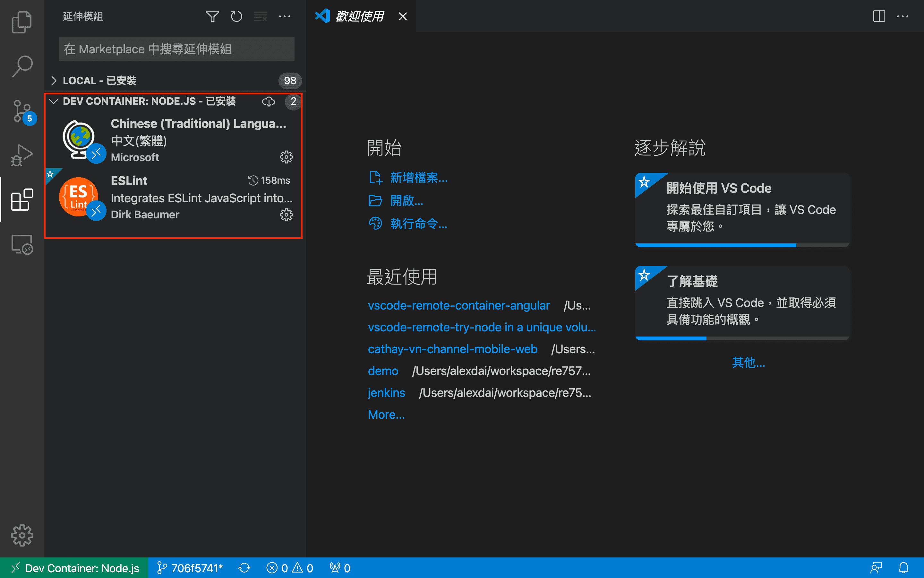Collapse the DEV CONTAINER: NODE.JS section
The image size is (924, 578).
(149, 101)
